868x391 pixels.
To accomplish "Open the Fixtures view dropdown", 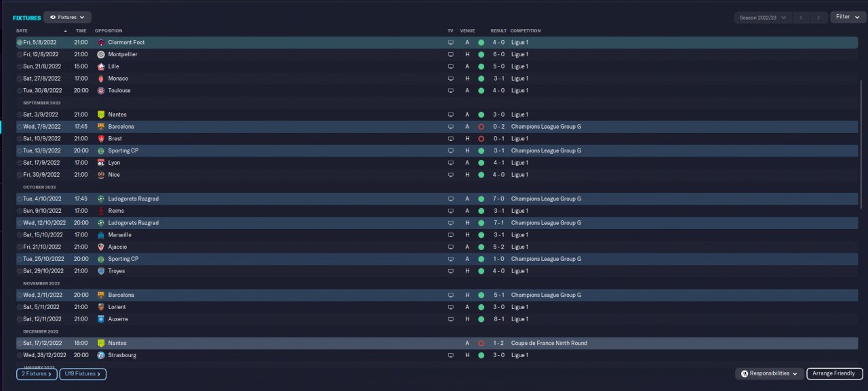I will point(68,17).
